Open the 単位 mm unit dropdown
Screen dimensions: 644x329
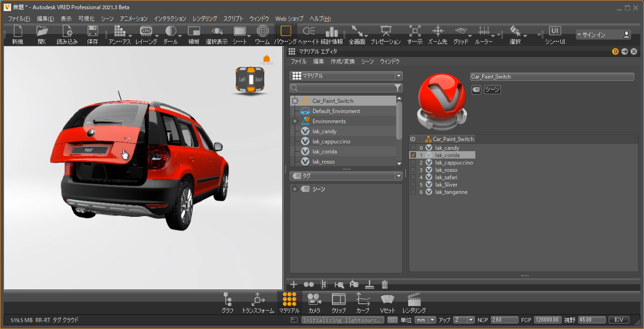425,320
